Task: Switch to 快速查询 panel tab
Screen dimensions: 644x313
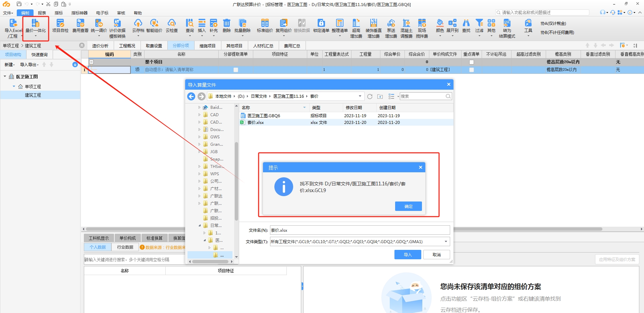Action: click(x=40, y=54)
